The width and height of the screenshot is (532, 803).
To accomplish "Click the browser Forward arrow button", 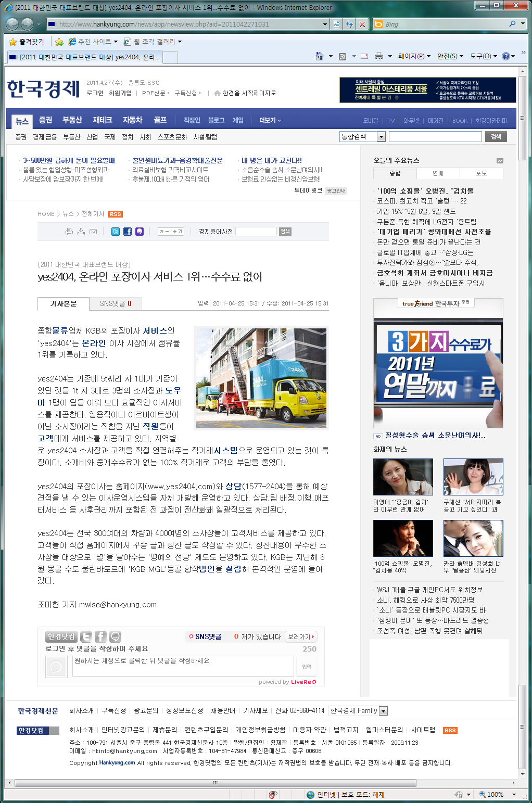I will 27,24.
